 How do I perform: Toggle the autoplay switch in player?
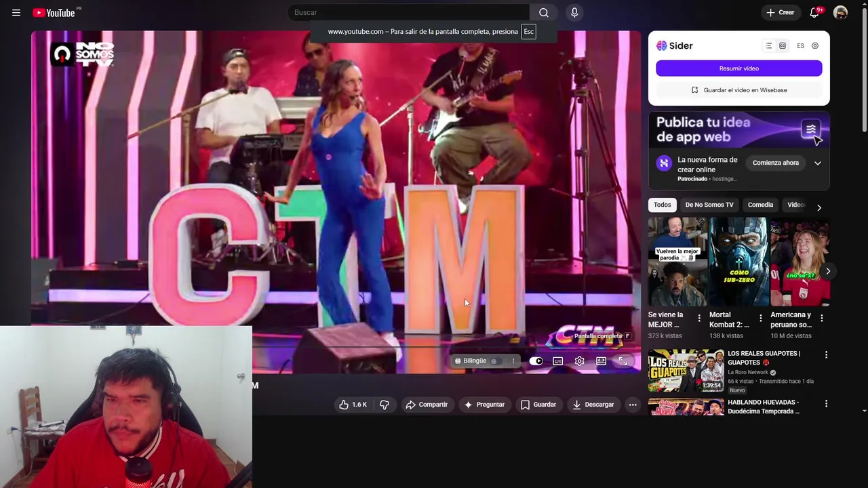click(x=536, y=361)
